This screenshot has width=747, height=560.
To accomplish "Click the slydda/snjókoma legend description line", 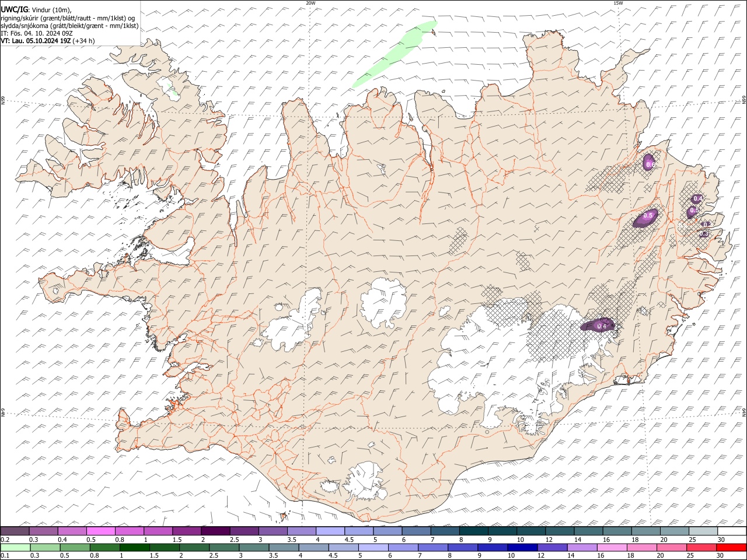I will click(69, 26).
